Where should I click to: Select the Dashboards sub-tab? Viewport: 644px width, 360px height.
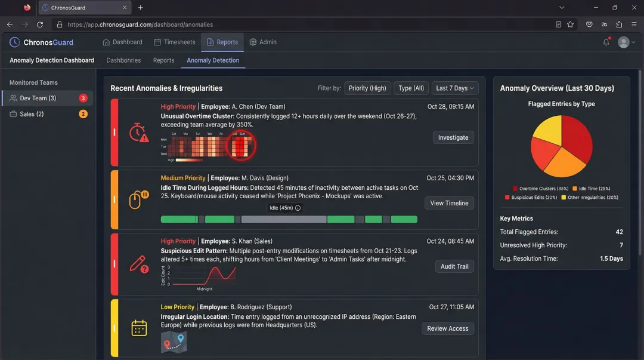123,60
